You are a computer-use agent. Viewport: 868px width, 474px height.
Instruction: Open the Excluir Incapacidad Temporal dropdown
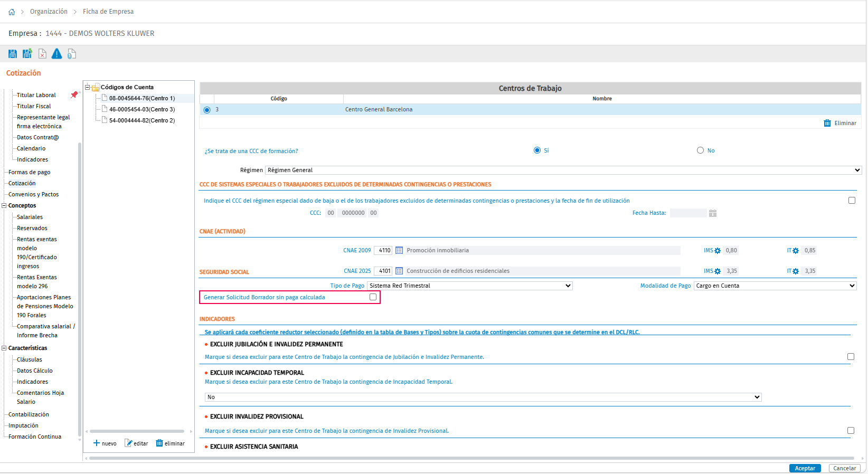(x=483, y=397)
